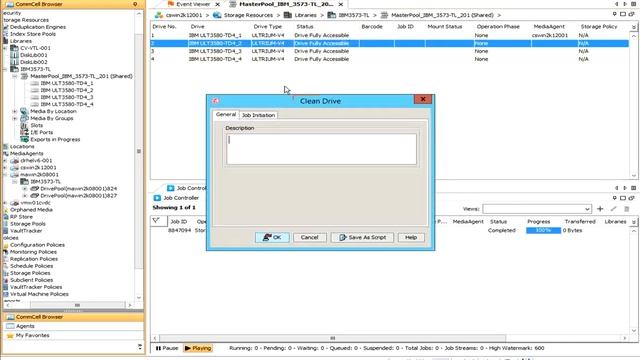Select Deduplication Engines in tree
The image size is (640, 360).
tap(38, 27)
